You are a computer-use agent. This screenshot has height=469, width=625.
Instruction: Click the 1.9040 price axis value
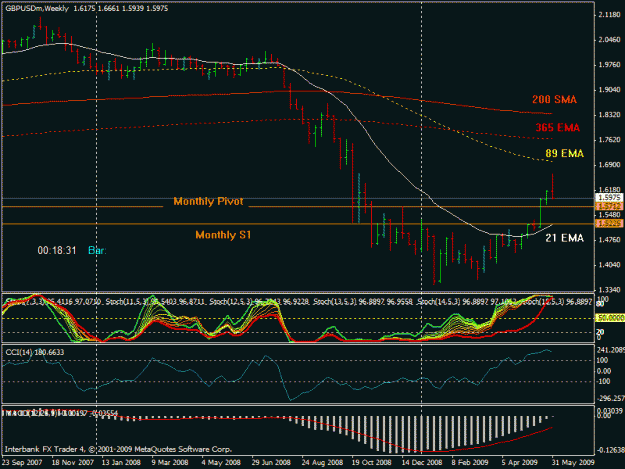tap(609, 90)
